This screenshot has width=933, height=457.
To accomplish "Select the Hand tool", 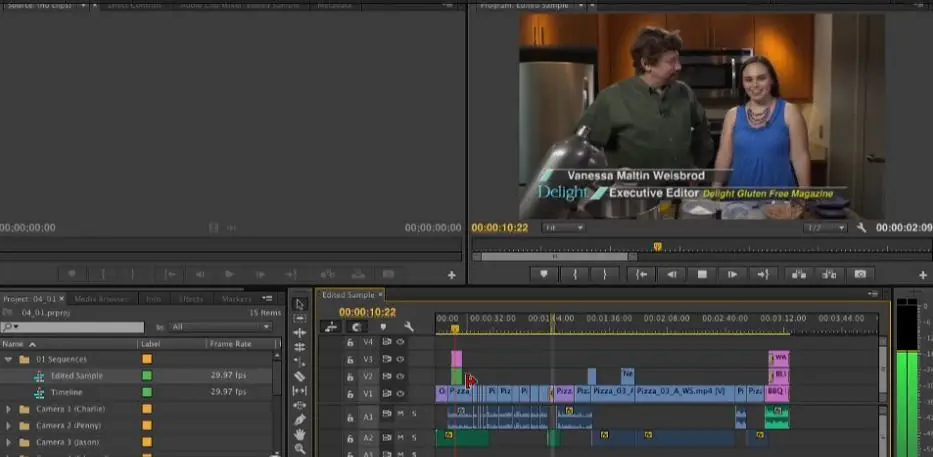I will 299,434.
